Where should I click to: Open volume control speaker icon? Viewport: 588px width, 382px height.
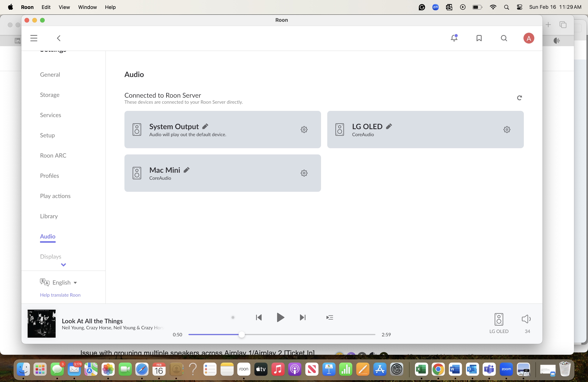pyautogui.click(x=526, y=319)
